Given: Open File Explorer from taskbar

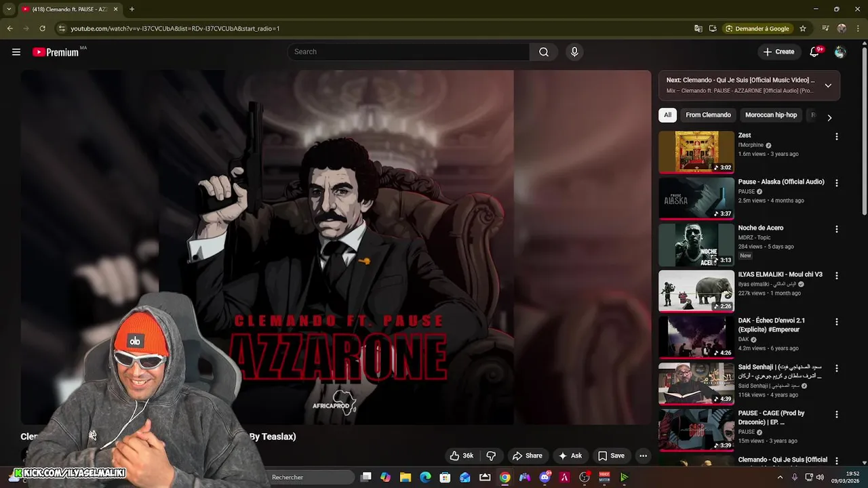Looking at the screenshot, I should [406, 477].
